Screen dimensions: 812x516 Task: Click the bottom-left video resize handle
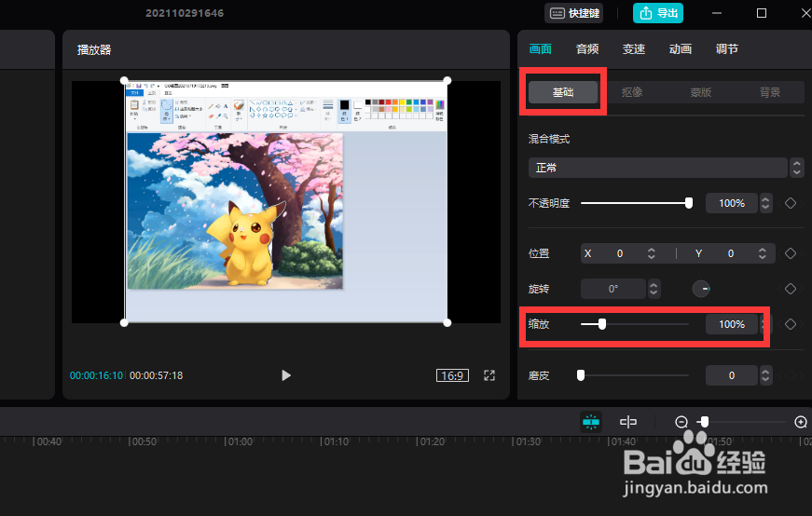(x=124, y=323)
